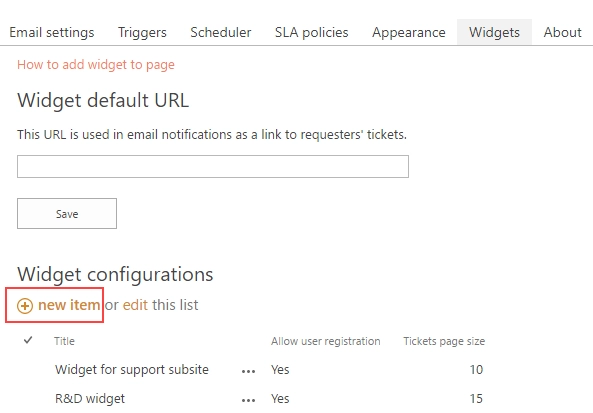Click the 'edit' this list link
This screenshot has width=593, height=413.
pos(135,305)
